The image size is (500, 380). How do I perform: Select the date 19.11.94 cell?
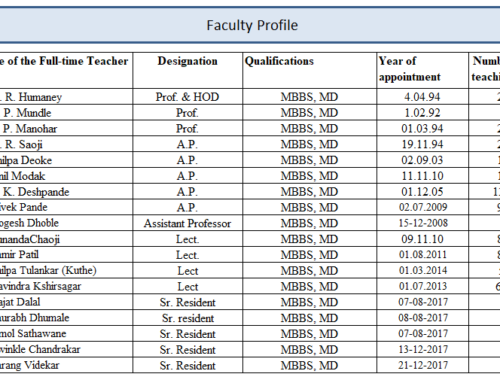tap(422, 144)
